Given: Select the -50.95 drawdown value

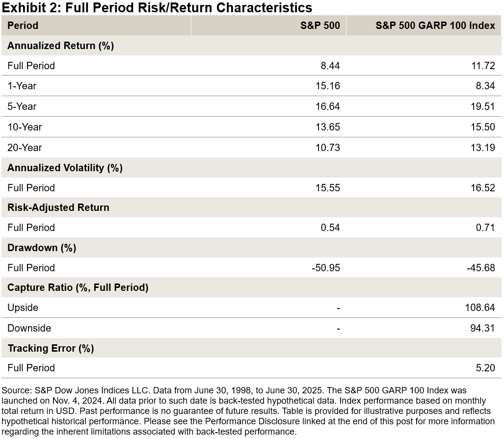Looking at the screenshot, I should point(326,268).
